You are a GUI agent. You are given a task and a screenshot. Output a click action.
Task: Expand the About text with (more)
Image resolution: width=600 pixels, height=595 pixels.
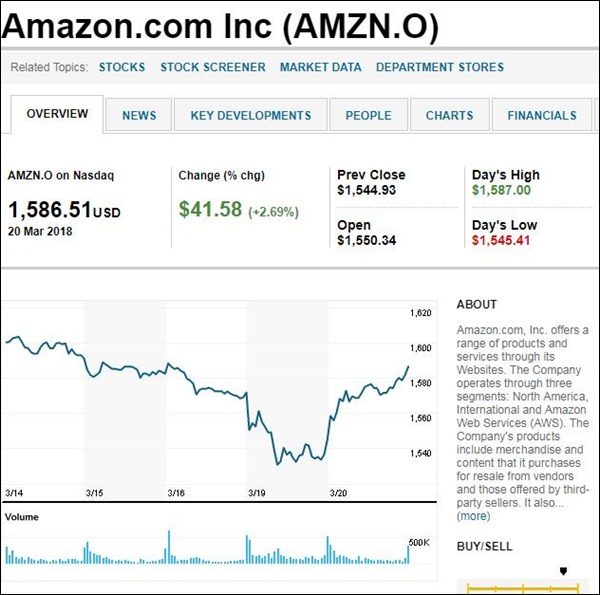click(x=474, y=516)
